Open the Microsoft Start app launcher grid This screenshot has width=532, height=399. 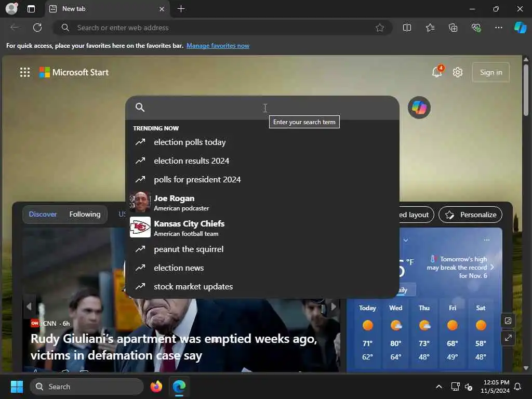(25, 72)
